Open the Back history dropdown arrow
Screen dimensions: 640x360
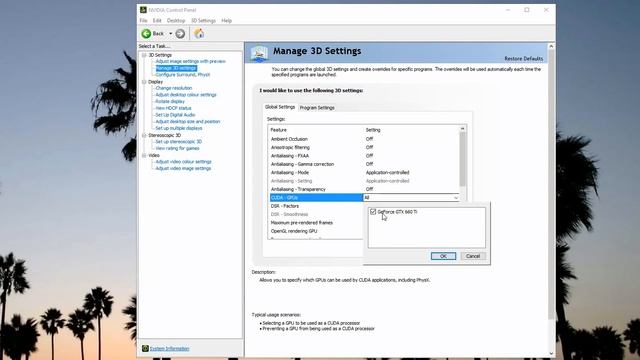(x=171, y=33)
